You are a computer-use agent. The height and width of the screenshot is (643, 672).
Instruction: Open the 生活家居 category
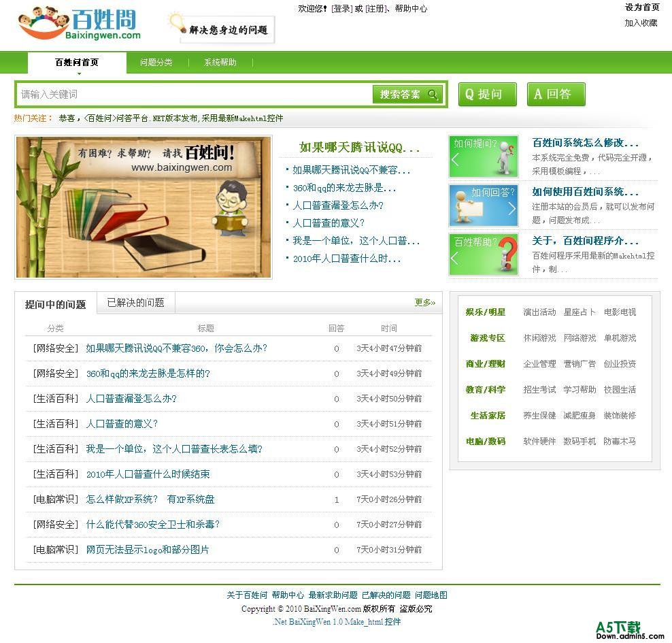click(x=488, y=415)
